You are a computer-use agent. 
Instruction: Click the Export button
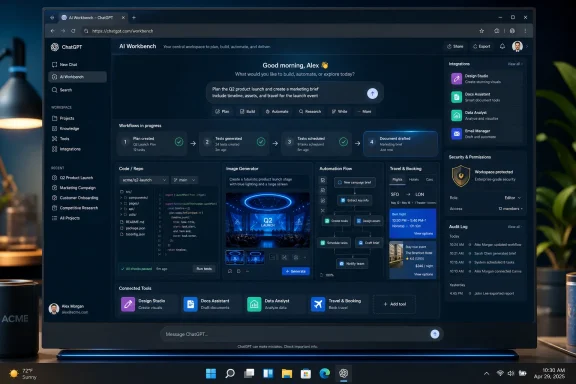click(482, 46)
